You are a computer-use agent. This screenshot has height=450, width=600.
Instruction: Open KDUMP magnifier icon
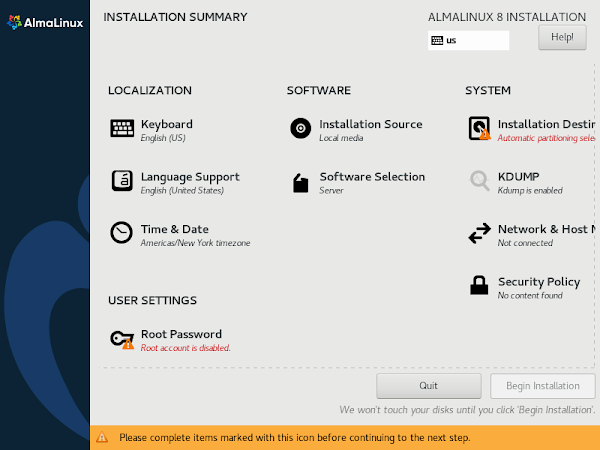[479, 180]
